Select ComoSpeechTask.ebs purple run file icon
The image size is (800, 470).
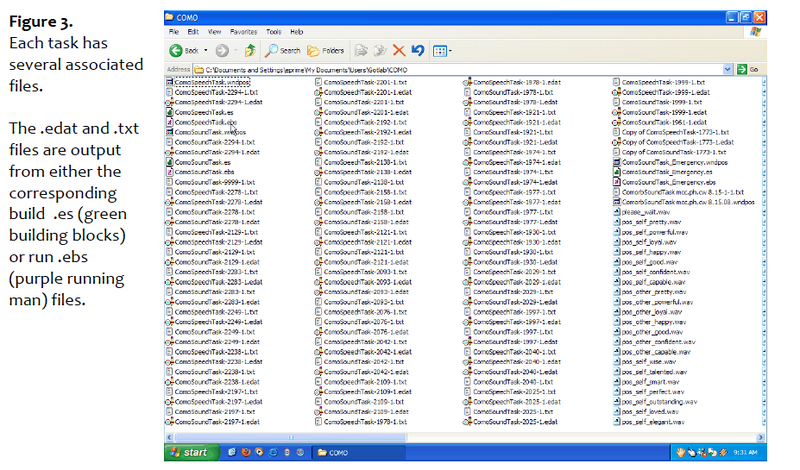click(169, 122)
